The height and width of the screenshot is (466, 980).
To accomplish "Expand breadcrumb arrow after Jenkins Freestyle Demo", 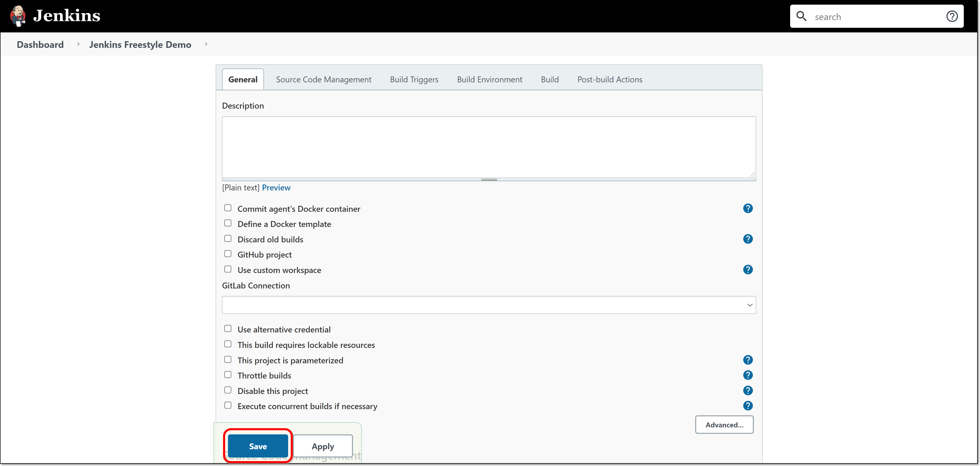I will pos(206,44).
